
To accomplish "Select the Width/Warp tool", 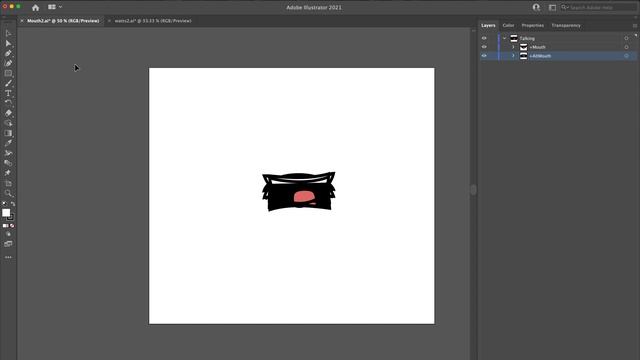I will (8, 153).
